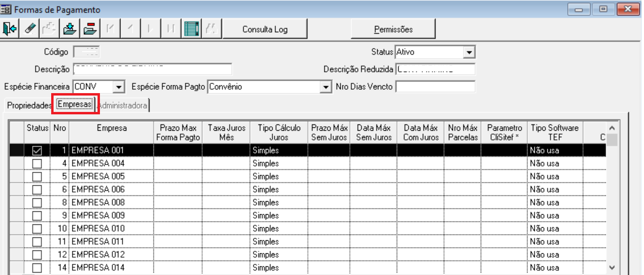Open the Status dropdown showing Ativo
This screenshot has width=644, height=275.
coord(469,52)
